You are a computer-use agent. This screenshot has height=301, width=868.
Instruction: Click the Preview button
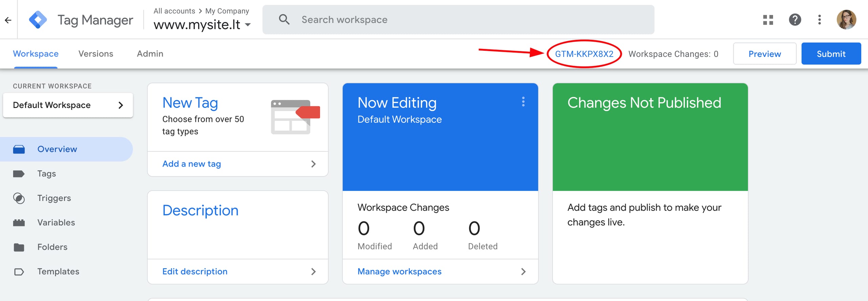765,54
